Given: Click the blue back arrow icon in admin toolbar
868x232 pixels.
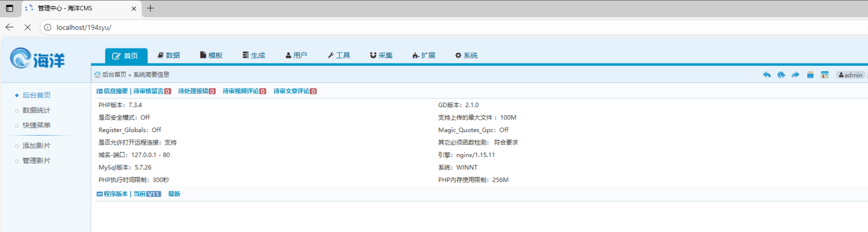Looking at the screenshot, I should 766,75.
